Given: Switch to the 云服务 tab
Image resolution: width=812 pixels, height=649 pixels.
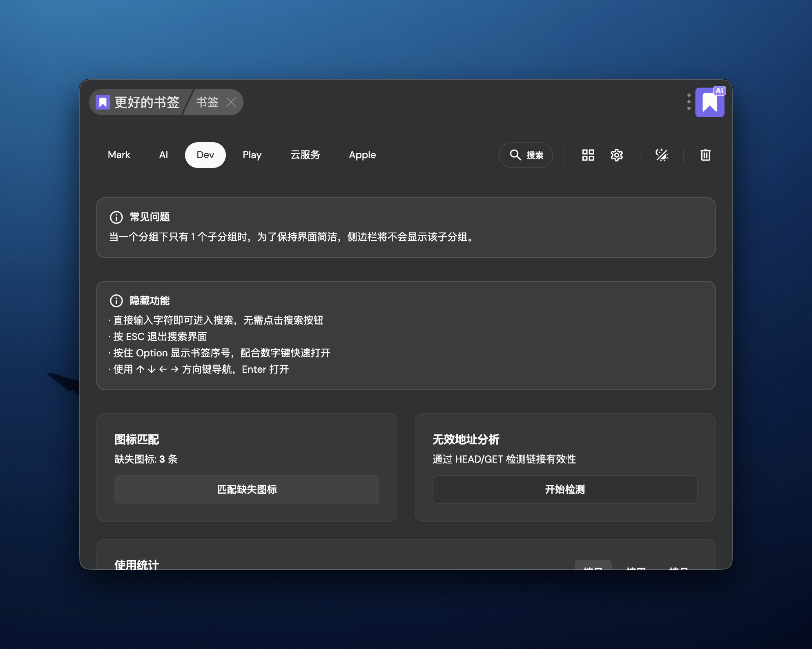Looking at the screenshot, I should [x=305, y=155].
